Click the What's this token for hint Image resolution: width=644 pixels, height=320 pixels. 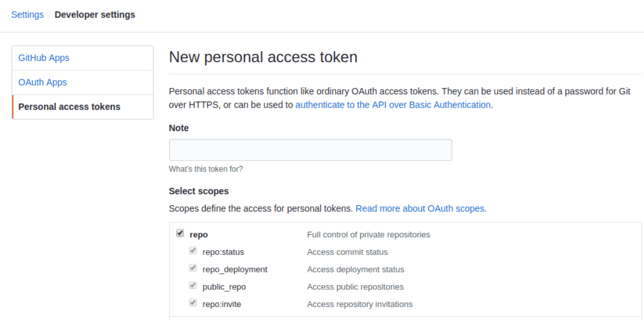(x=206, y=169)
